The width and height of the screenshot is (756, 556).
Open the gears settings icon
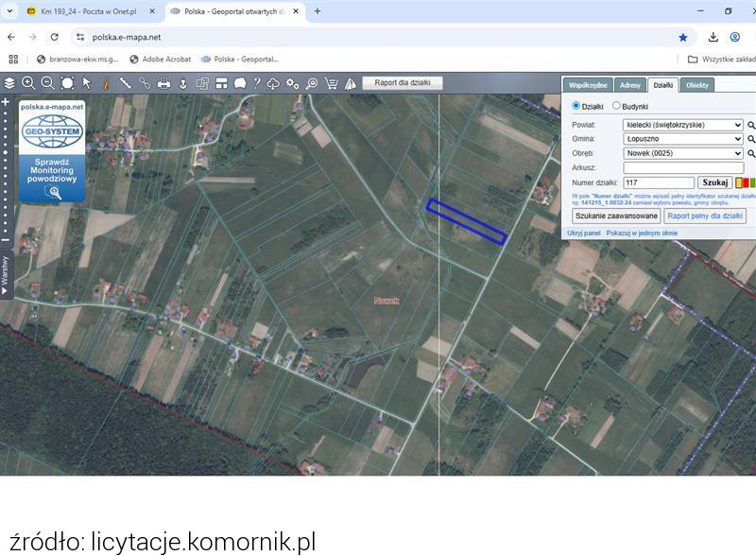click(x=293, y=83)
